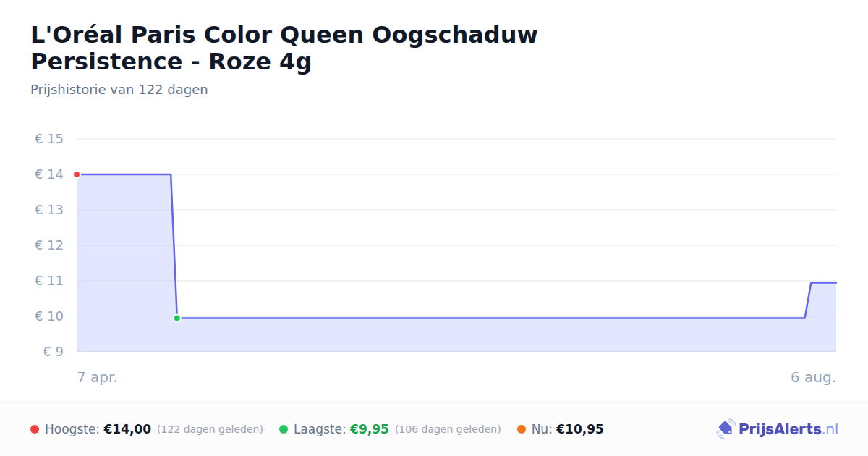Click the € 9 axis label
This screenshot has width=868, height=456.
[x=53, y=352]
